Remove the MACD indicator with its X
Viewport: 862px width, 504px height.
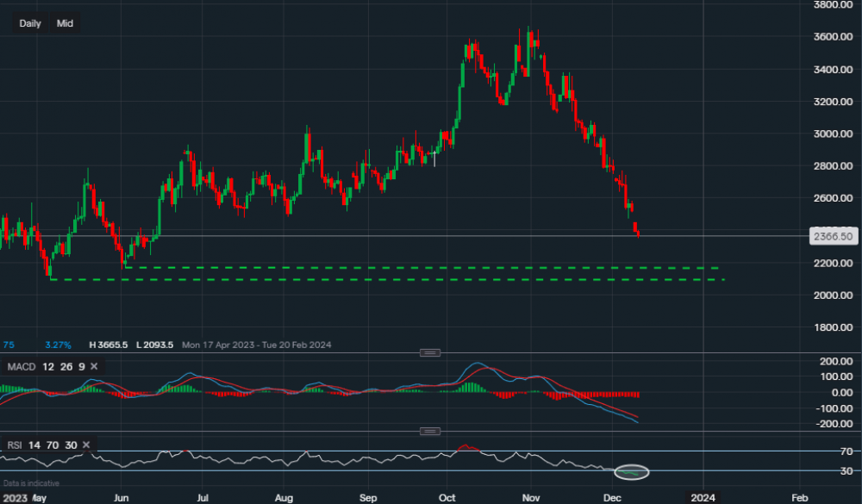point(94,367)
